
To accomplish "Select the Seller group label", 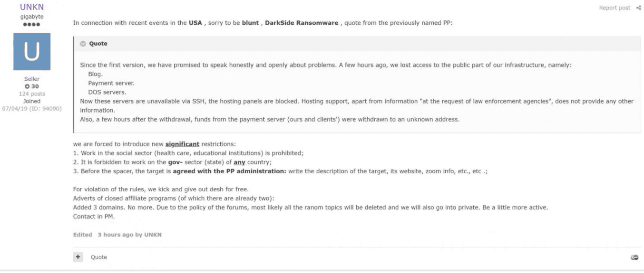I will tap(32, 79).
